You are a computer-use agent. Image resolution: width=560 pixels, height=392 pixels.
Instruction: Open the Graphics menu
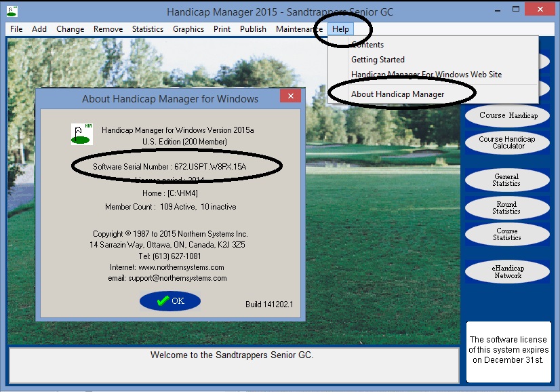(188, 29)
